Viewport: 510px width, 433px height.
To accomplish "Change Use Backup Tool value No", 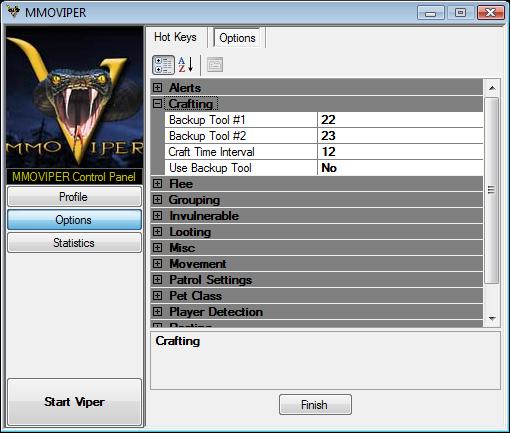I will (400, 168).
